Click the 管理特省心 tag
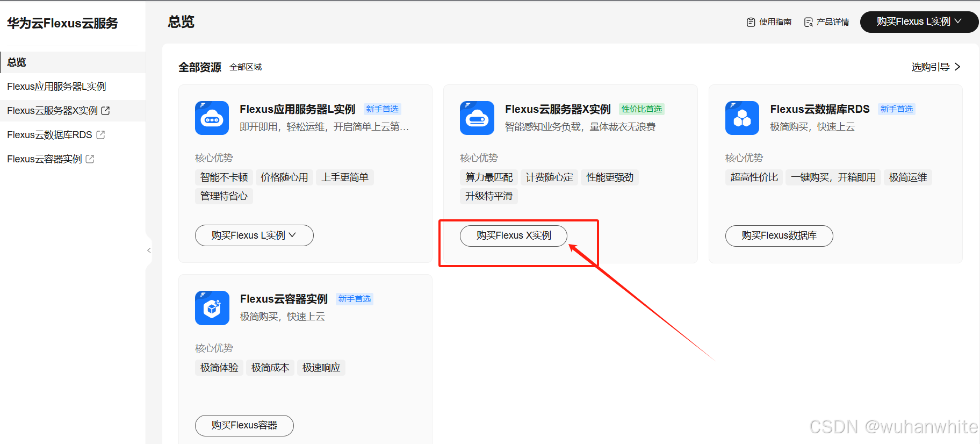980x444 pixels. click(224, 196)
